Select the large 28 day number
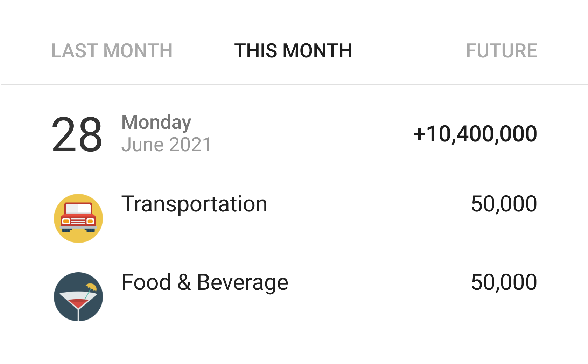This screenshot has height=364, width=588. tap(77, 135)
